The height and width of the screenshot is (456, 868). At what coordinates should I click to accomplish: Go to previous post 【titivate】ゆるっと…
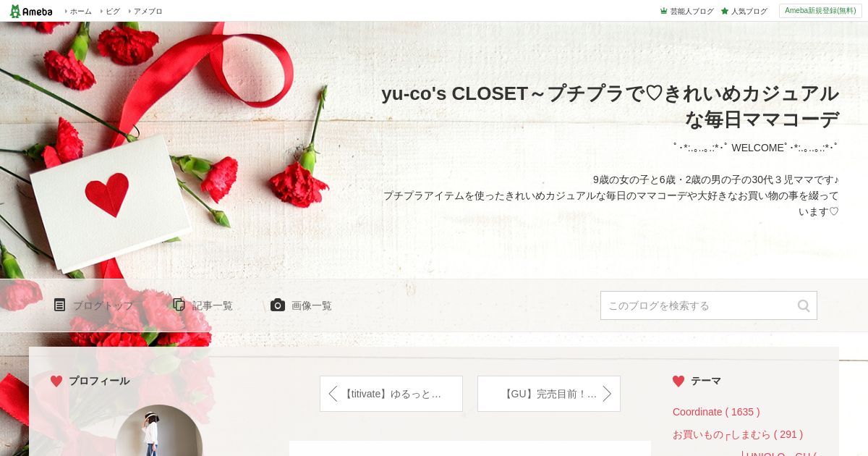point(391,394)
